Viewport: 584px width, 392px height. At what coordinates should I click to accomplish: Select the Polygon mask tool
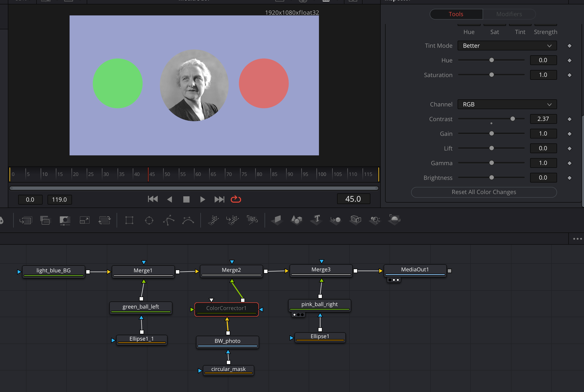pos(169,220)
